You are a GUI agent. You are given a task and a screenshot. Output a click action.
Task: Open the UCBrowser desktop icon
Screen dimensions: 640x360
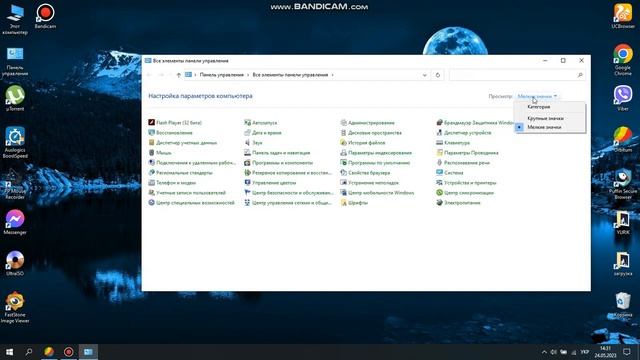pyautogui.click(x=623, y=16)
